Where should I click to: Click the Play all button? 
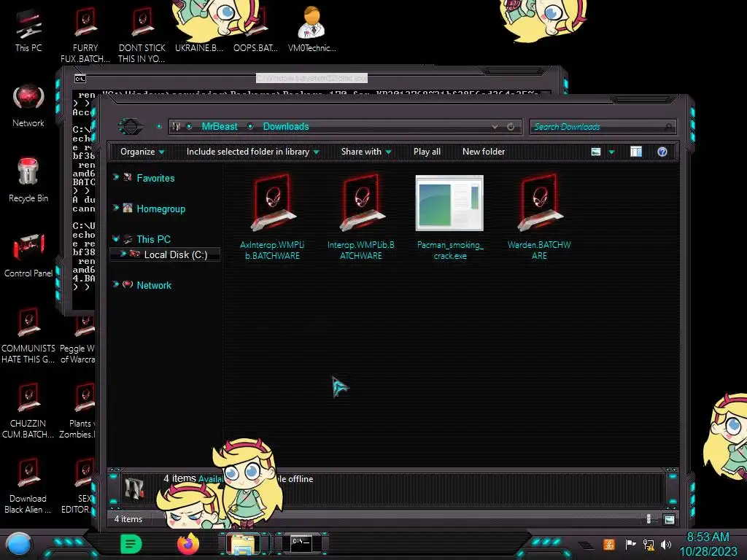click(x=427, y=152)
